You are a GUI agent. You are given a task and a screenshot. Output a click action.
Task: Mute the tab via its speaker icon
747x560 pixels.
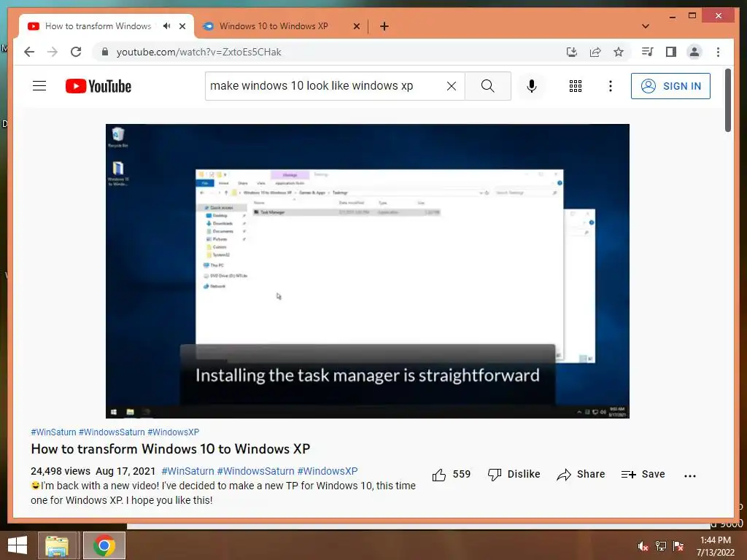click(x=166, y=26)
